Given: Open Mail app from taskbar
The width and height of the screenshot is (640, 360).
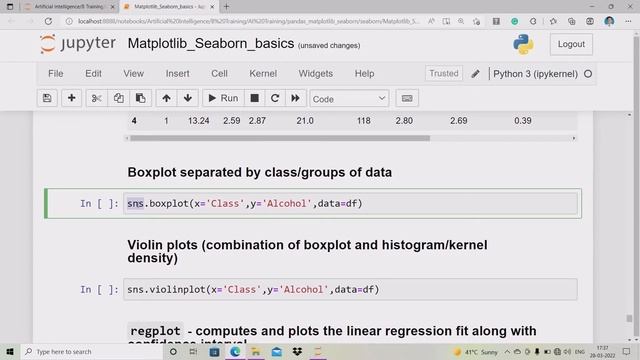Looking at the screenshot, I should tap(276, 351).
